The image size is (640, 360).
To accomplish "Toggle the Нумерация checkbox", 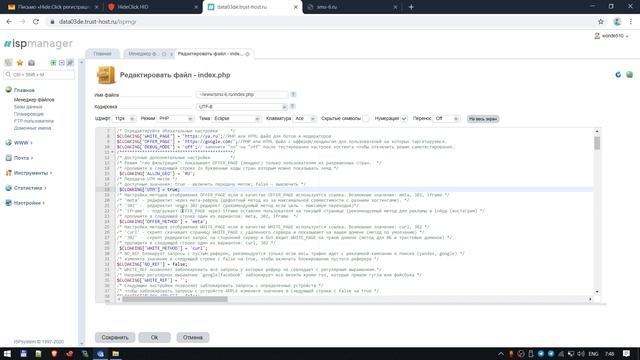I will pyautogui.click(x=404, y=118).
